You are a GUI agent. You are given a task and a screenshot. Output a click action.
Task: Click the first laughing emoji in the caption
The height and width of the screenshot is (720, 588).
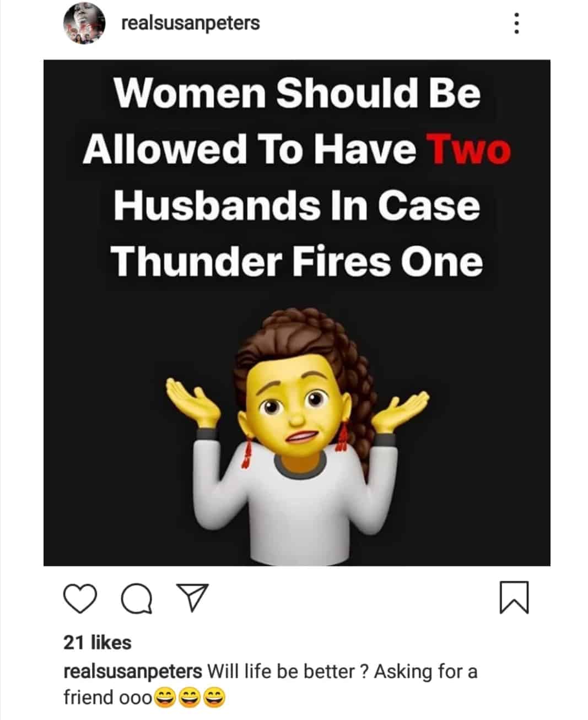(x=165, y=699)
